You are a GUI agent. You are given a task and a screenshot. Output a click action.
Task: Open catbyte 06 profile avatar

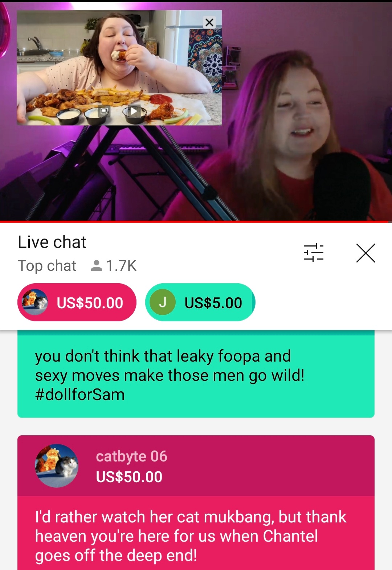pyautogui.click(x=56, y=466)
